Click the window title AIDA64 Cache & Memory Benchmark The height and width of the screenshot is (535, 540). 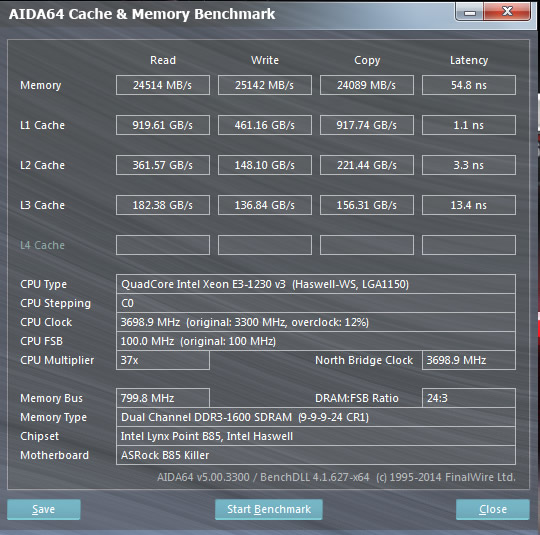point(142,14)
